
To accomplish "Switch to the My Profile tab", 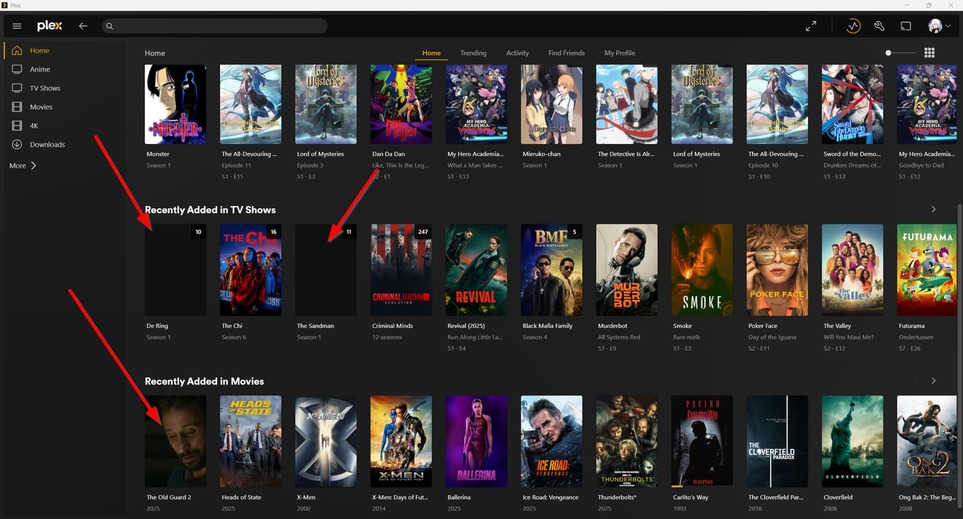I will (619, 53).
